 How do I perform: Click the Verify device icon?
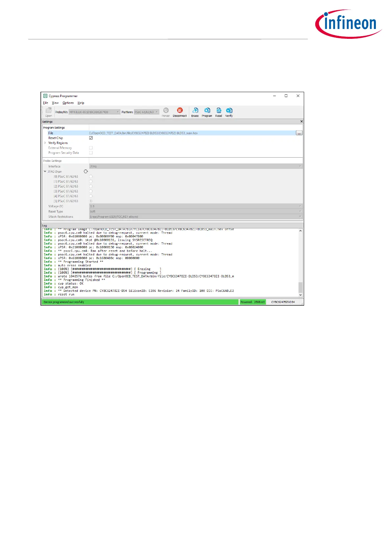(x=229, y=112)
